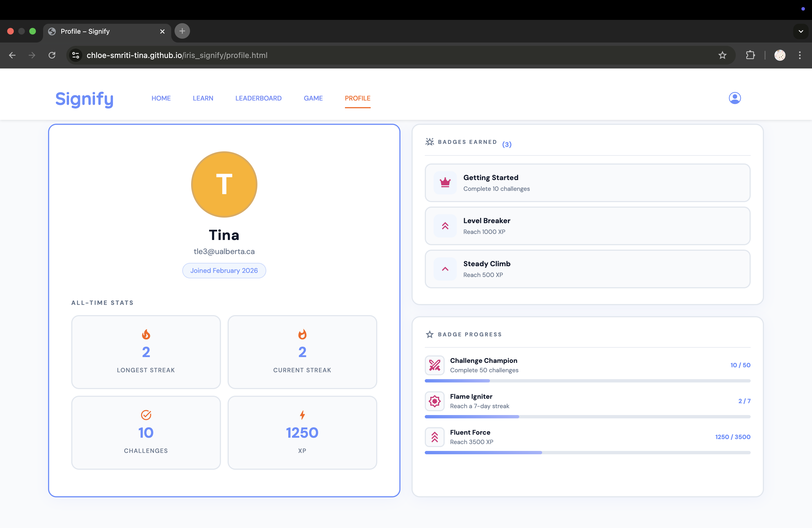Click the Flame Igniter badge icon
This screenshot has width=812, height=528.
tap(434, 401)
